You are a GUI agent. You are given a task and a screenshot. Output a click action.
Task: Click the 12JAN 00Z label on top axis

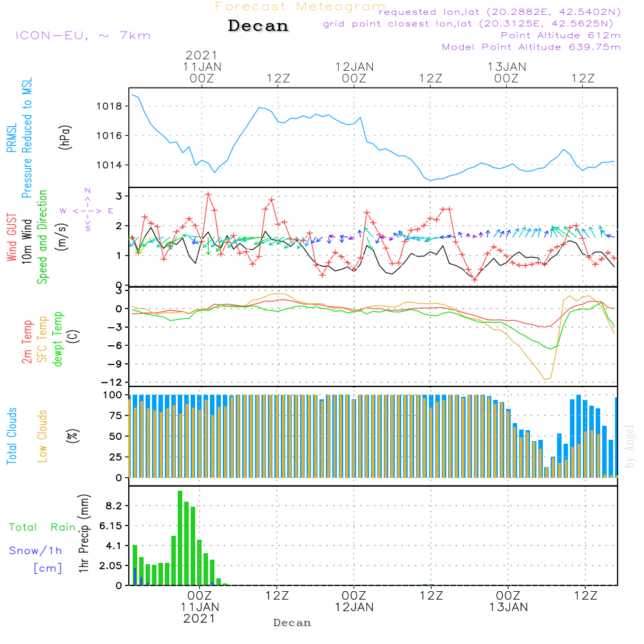coord(354,72)
